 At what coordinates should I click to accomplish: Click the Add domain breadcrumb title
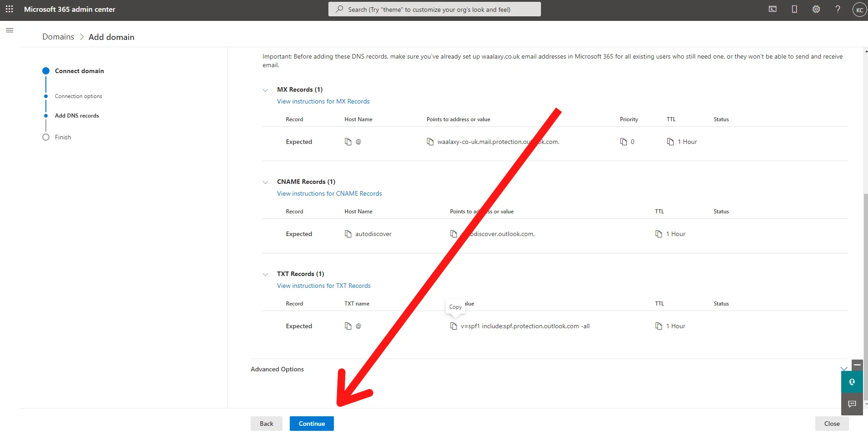coord(111,37)
